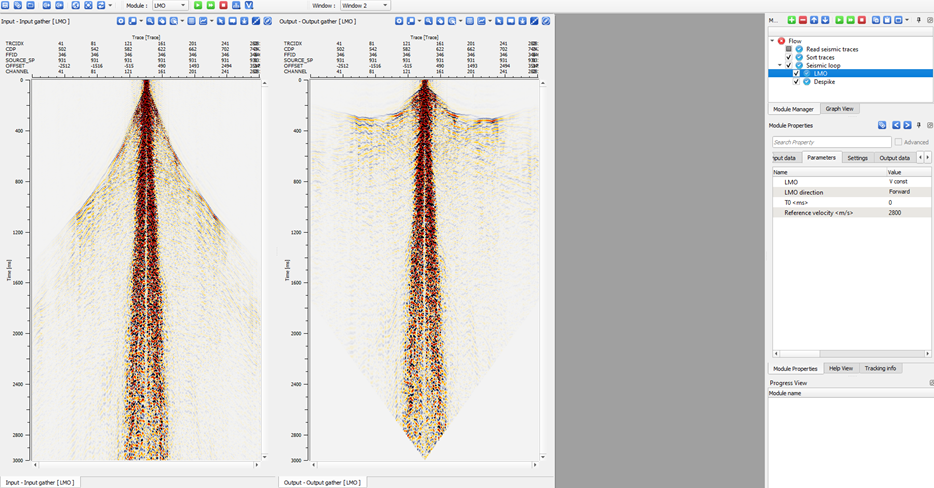
Task: Click the zoom magnifier icon in Output gather toolbar
Action: [x=428, y=20]
